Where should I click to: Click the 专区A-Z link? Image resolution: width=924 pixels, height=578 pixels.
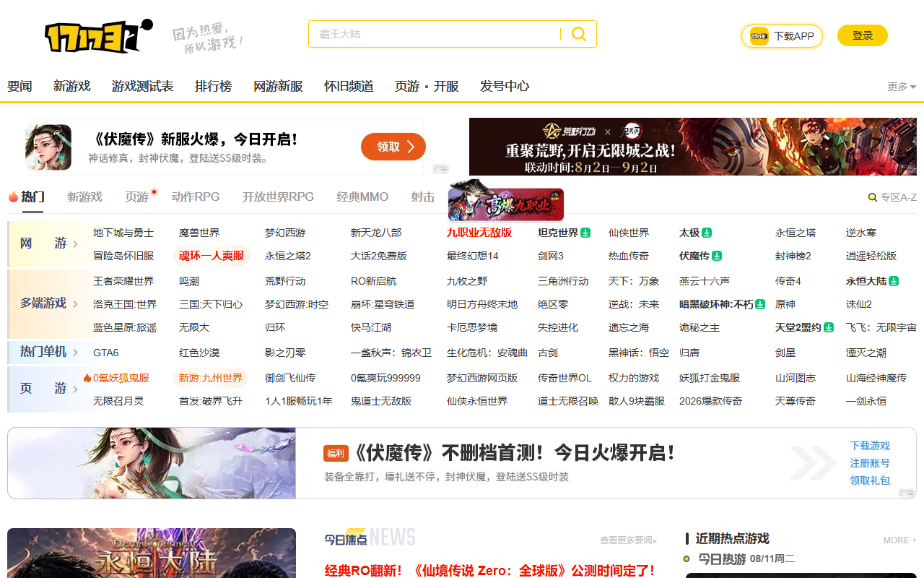[898, 197]
